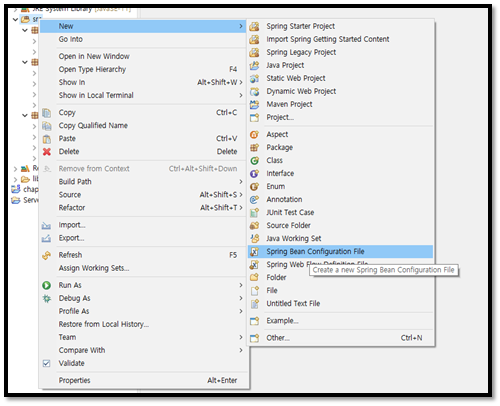Select the Spring Bean Configuration File label
The width and height of the screenshot is (500, 406).
pos(315,251)
